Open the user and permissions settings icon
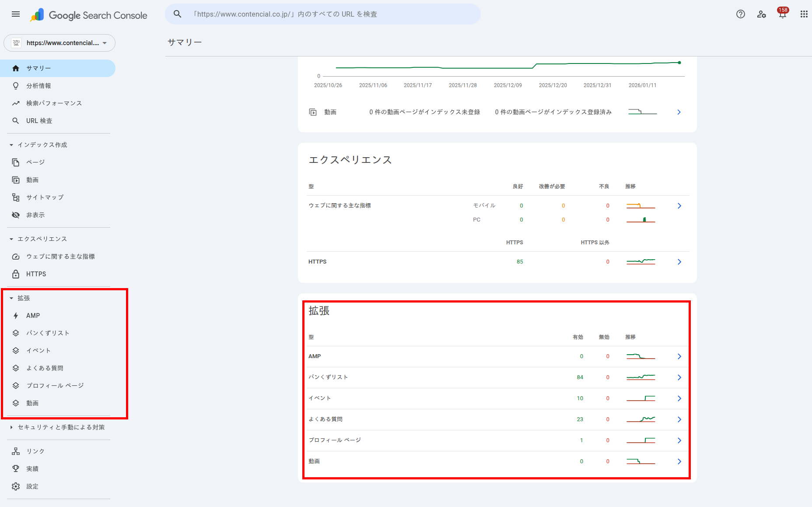The width and height of the screenshot is (812, 507). [x=762, y=14]
